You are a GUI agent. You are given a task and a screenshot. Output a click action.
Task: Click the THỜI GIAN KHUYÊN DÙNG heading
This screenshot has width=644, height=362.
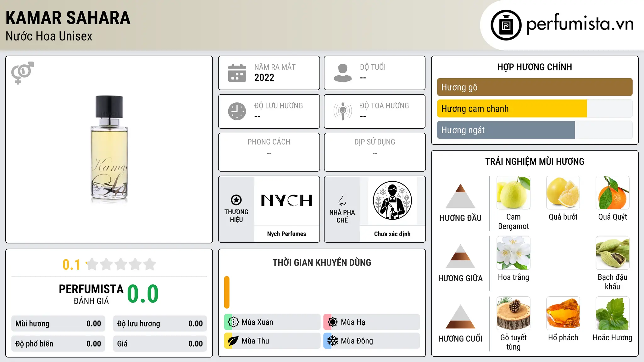coord(322,263)
